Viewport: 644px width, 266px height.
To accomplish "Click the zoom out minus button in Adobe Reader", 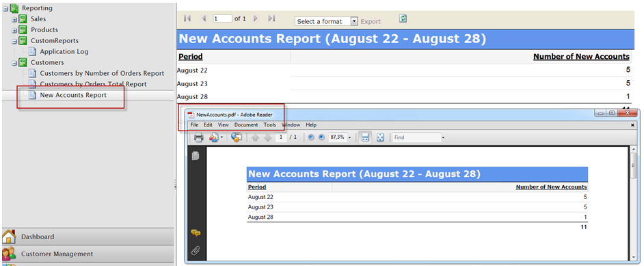I will [311, 137].
